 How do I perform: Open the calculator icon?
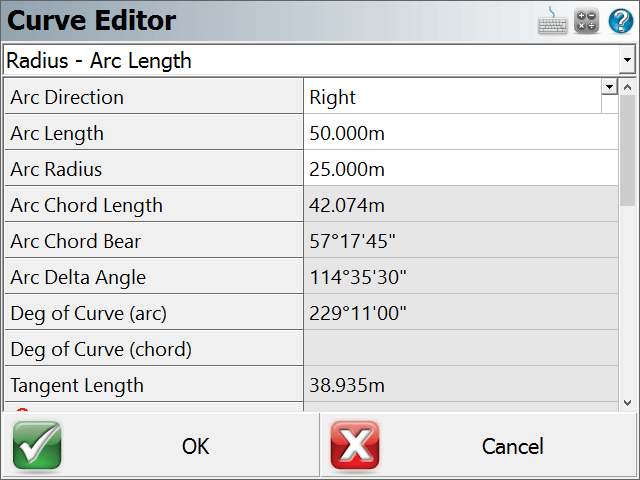point(587,21)
